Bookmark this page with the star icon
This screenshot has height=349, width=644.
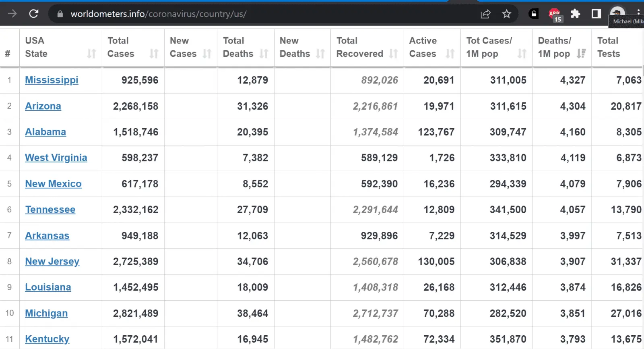click(x=506, y=14)
